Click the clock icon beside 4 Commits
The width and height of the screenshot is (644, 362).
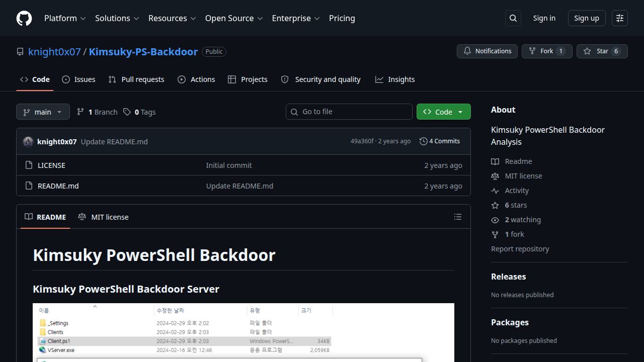(x=424, y=141)
